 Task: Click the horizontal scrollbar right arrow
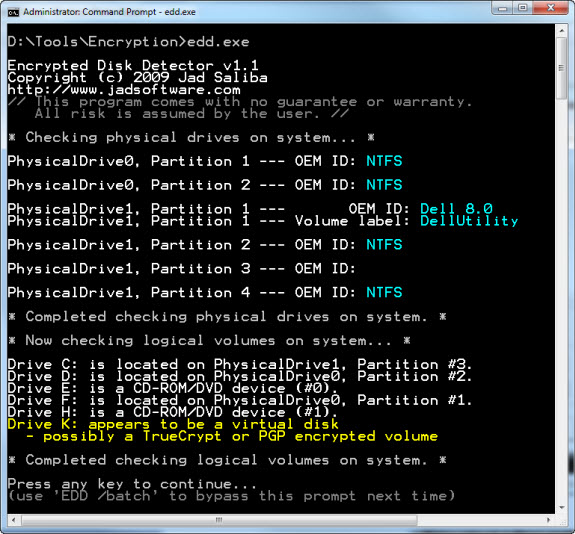[549, 520]
